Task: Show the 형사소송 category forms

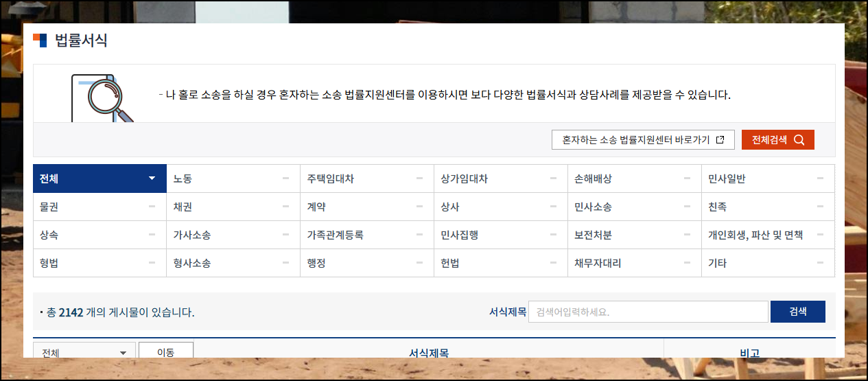Action: 233,263
